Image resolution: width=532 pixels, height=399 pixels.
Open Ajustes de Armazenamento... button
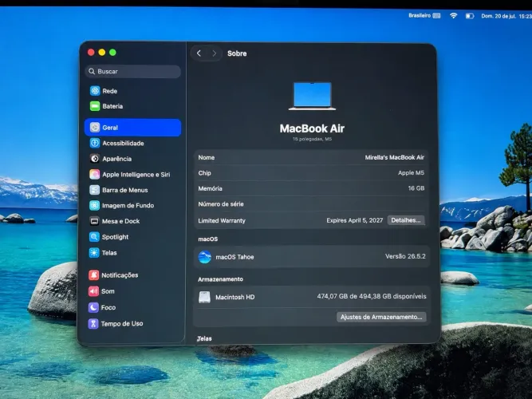381,317
